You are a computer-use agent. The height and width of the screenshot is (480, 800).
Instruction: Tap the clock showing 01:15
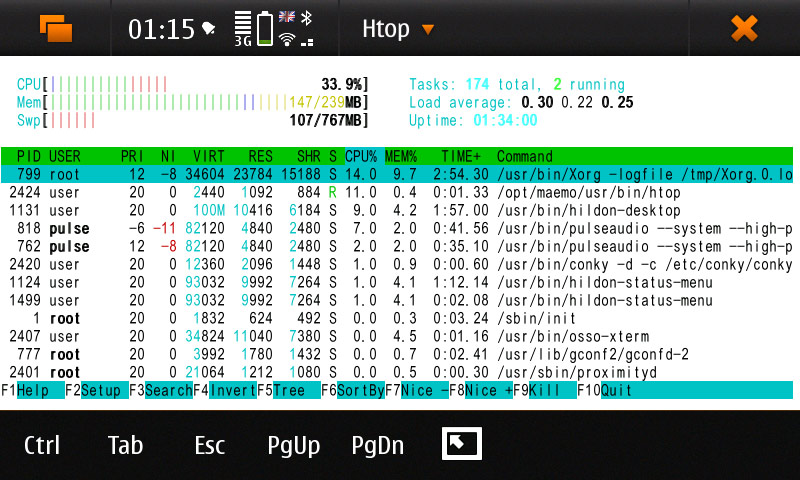click(x=161, y=29)
